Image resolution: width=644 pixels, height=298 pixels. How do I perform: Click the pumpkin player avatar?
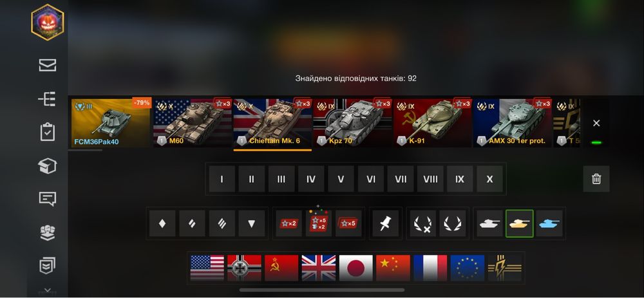point(48,22)
